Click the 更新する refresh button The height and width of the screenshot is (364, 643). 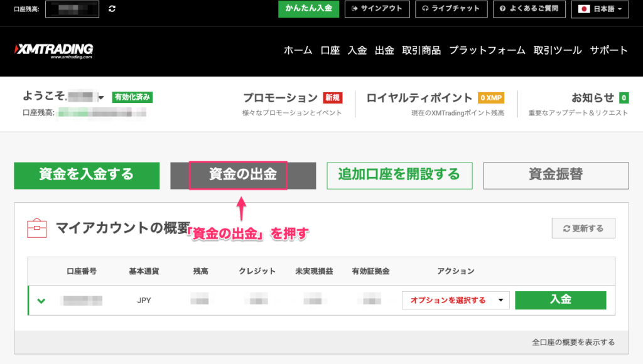point(583,228)
